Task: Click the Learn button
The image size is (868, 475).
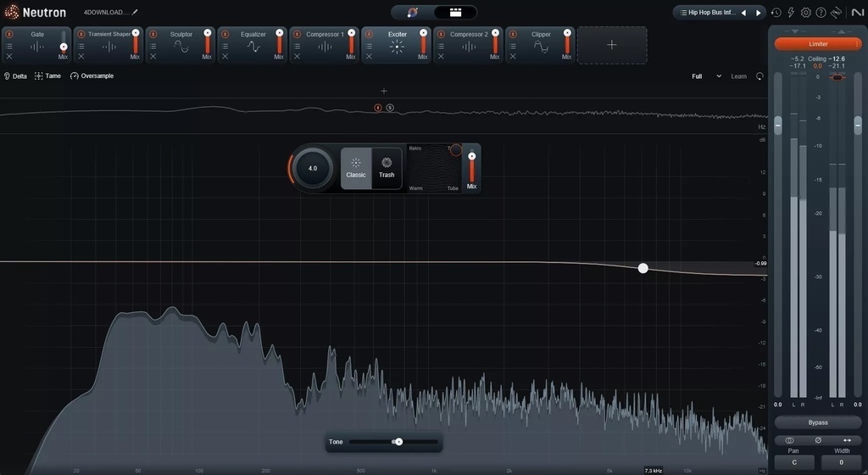Action: coord(738,76)
